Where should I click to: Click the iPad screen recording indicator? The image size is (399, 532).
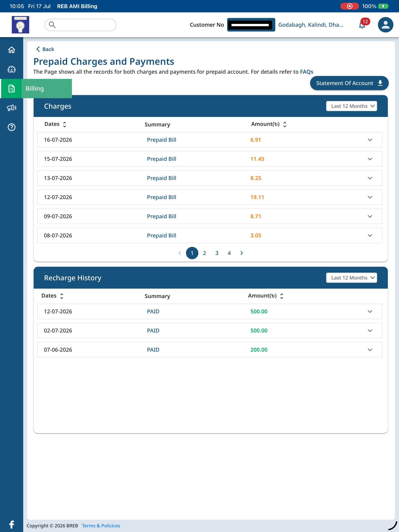(350, 6)
